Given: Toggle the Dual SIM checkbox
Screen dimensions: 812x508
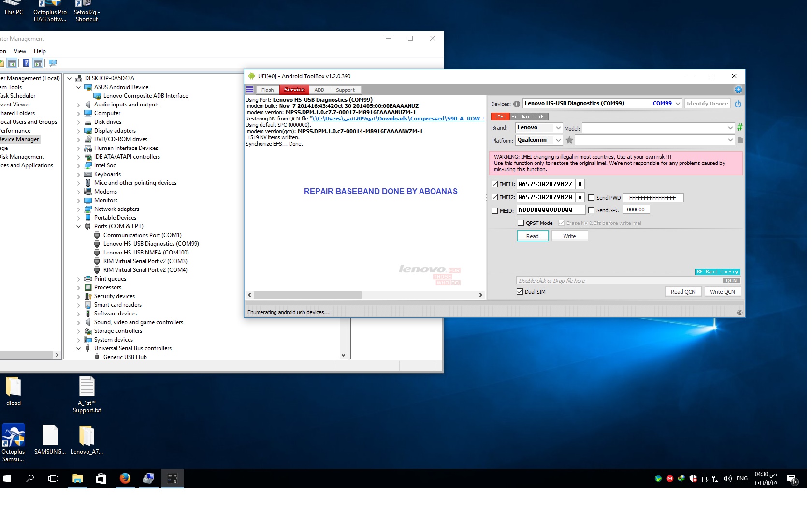Looking at the screenshot, I should (x=520, y=292).
